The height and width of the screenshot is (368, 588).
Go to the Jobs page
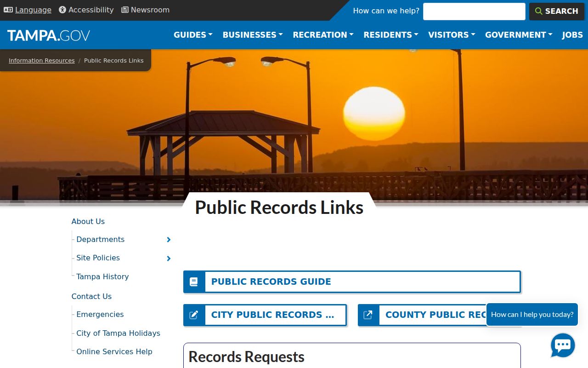[x=572, y=34]
